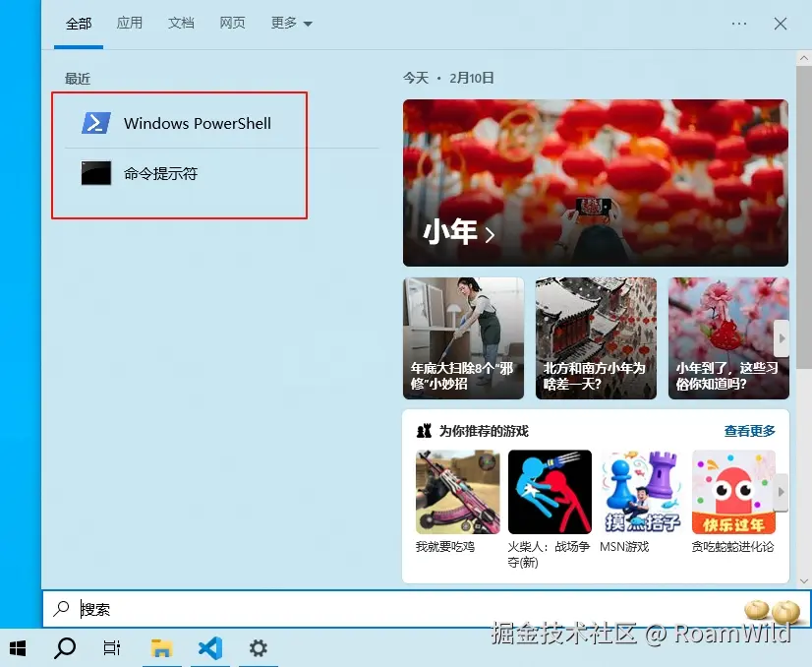Close the search panel with X
The height and width of the screenshot is (667, 812).
click(x=780, y=24)
